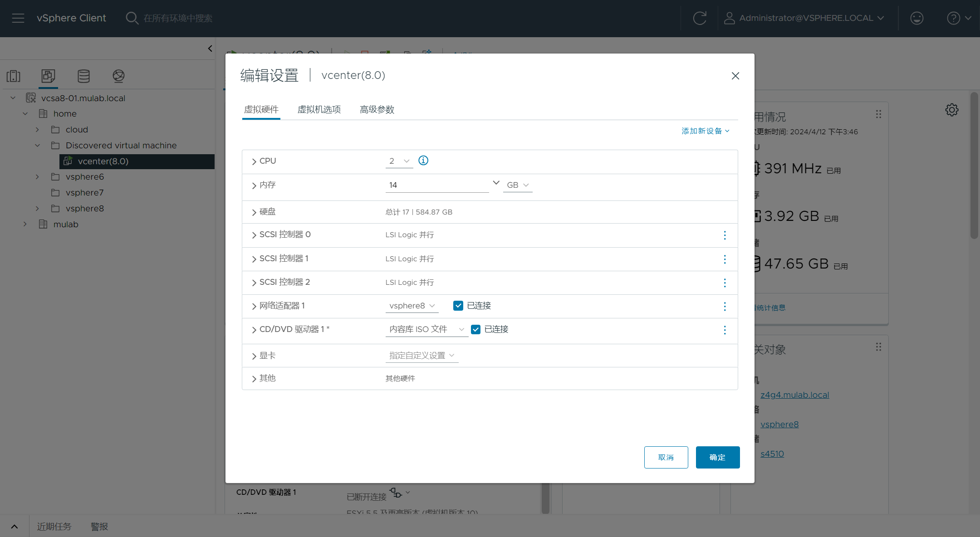Expand the CPU row
The width and height of the screenshot is (980, 537).
click(254, 161)
